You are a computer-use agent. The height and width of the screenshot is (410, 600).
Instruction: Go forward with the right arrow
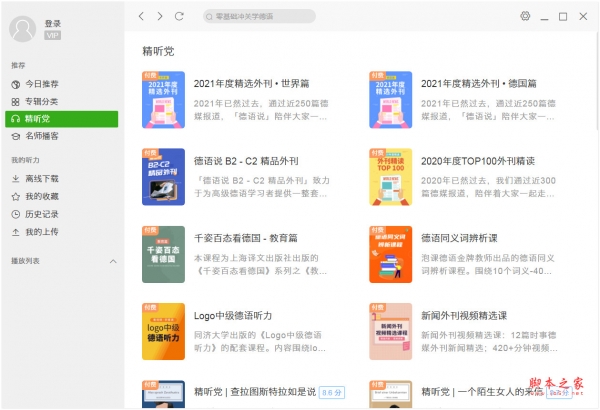click(x=160, y=16)
